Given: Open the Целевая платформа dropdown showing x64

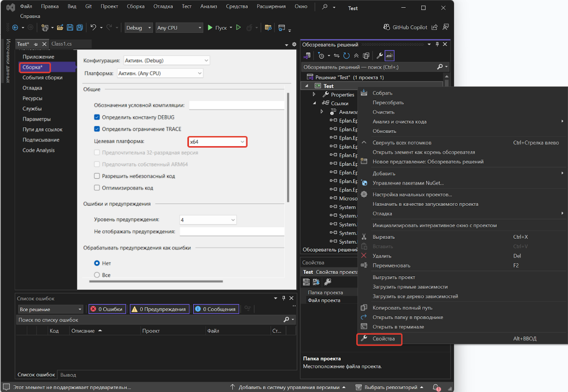Looking at the screenshot, I should coord(217,142).
